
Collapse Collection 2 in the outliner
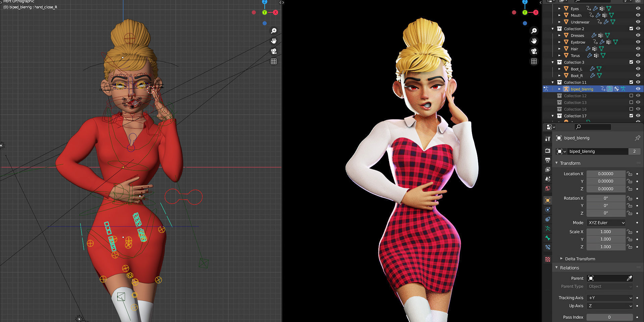coord(552,29)
